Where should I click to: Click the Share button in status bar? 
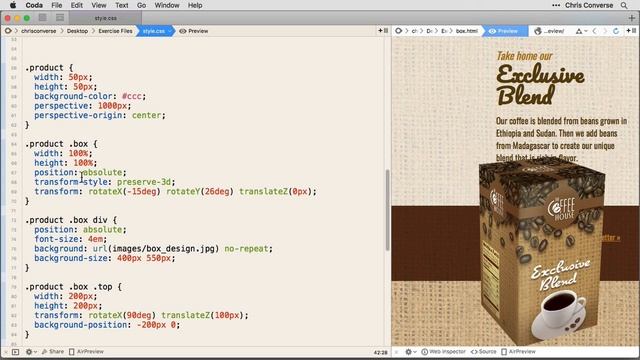[53, 352]
